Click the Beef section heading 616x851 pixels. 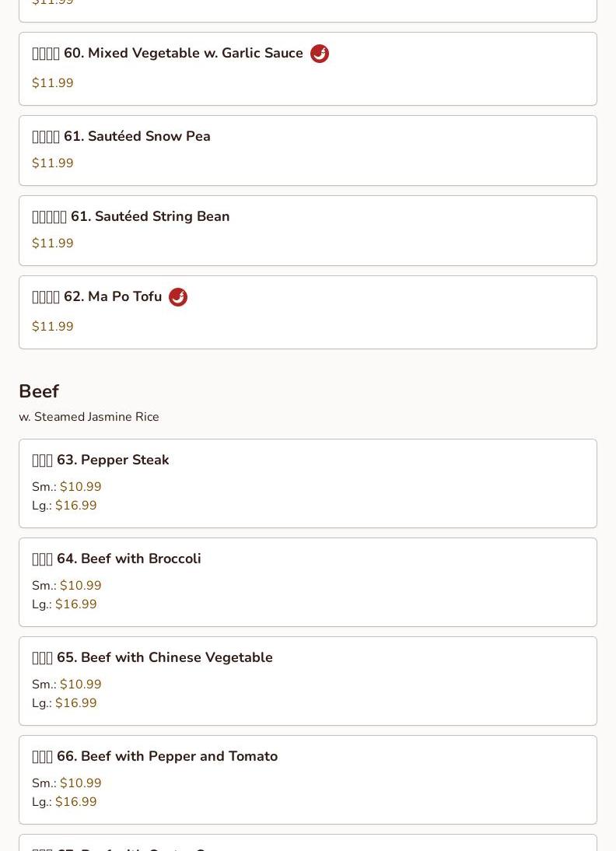click(x=39, y=391)
